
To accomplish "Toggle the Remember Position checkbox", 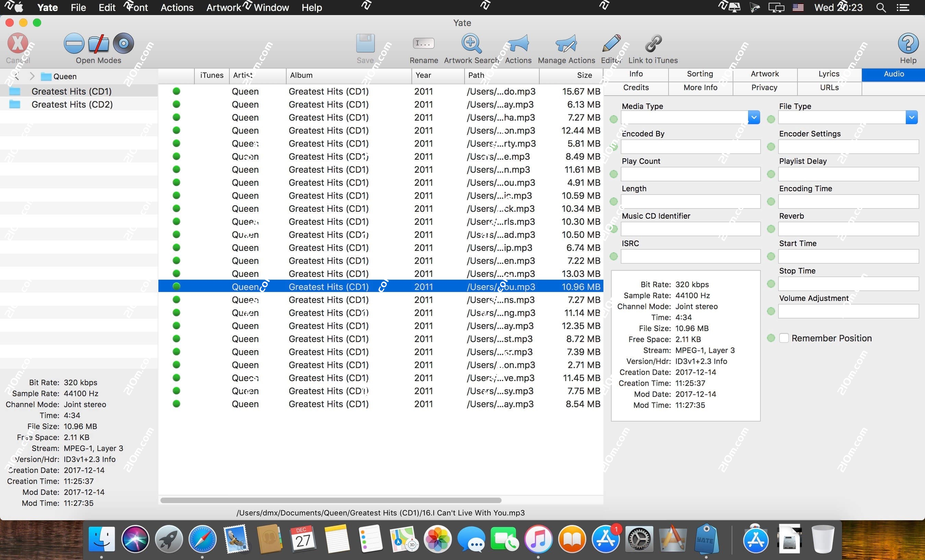I will pos(784,338).
